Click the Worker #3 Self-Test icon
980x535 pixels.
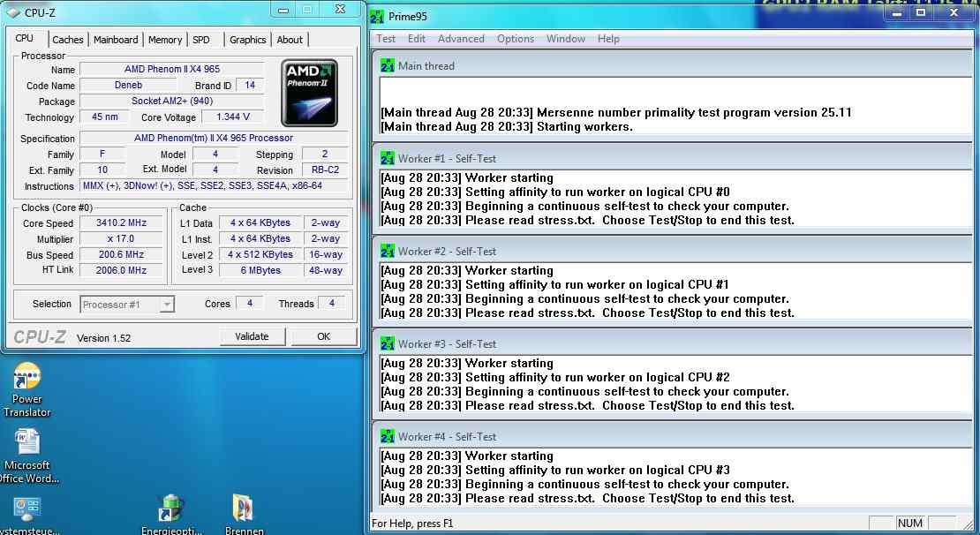pos(388,343)
